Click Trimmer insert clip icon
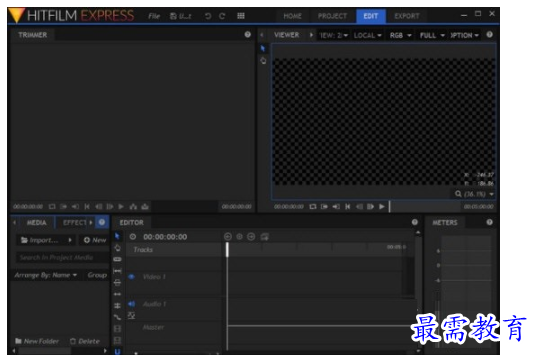 [x=133, y=206]
